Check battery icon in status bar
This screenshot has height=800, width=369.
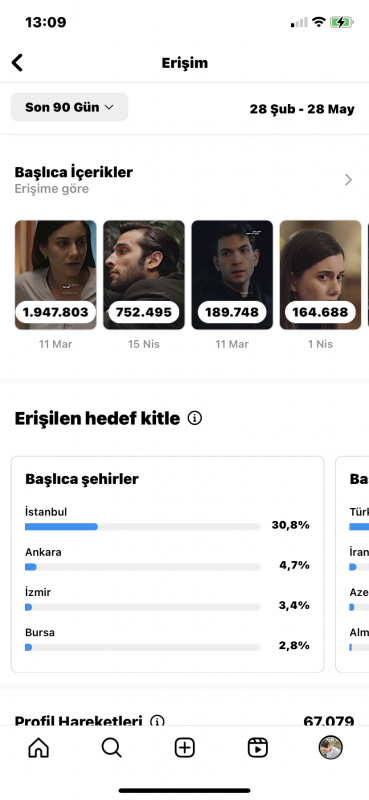pyautogui.click(x=341, y=22)
